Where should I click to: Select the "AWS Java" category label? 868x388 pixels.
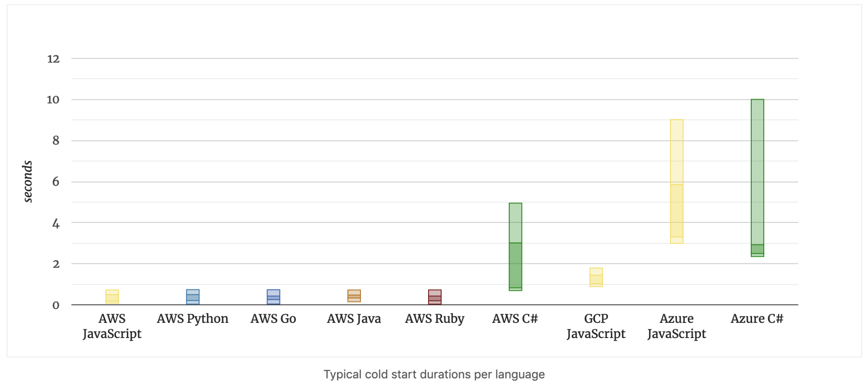[x=354, y=319]
